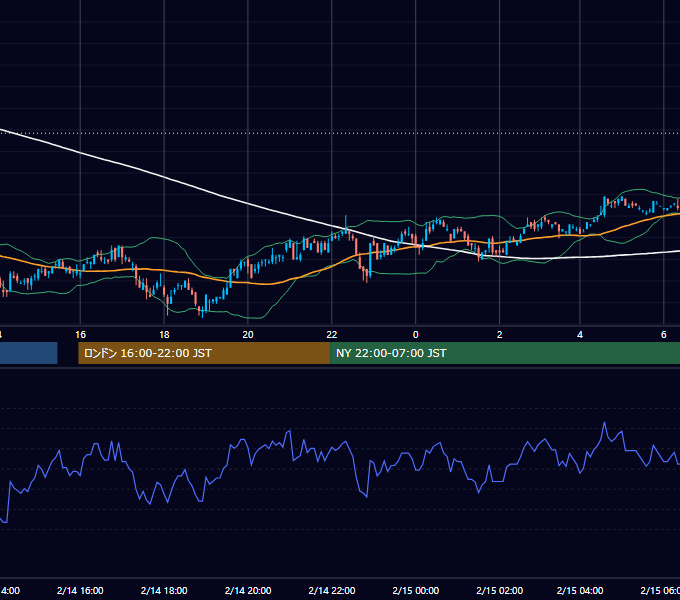The image size is (680, 600).
Task: Click the 2/15 02:00 date label
Action: point(500,591)
